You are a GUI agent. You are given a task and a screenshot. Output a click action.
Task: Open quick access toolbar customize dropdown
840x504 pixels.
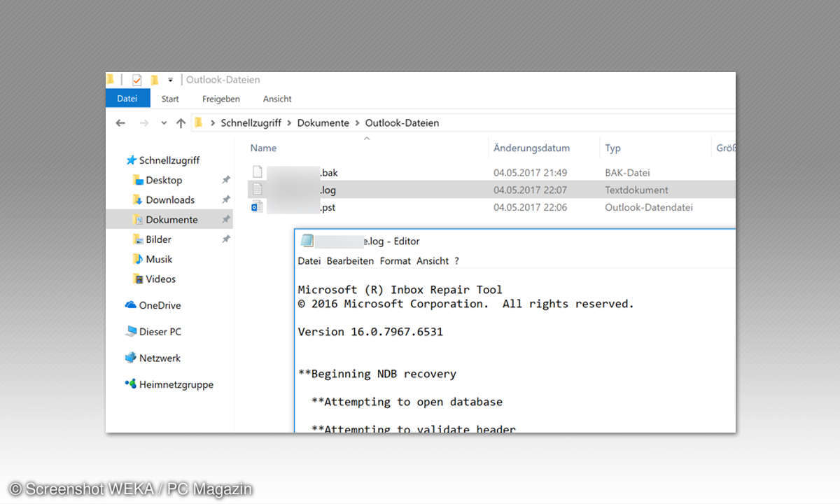tap(170, 80)
